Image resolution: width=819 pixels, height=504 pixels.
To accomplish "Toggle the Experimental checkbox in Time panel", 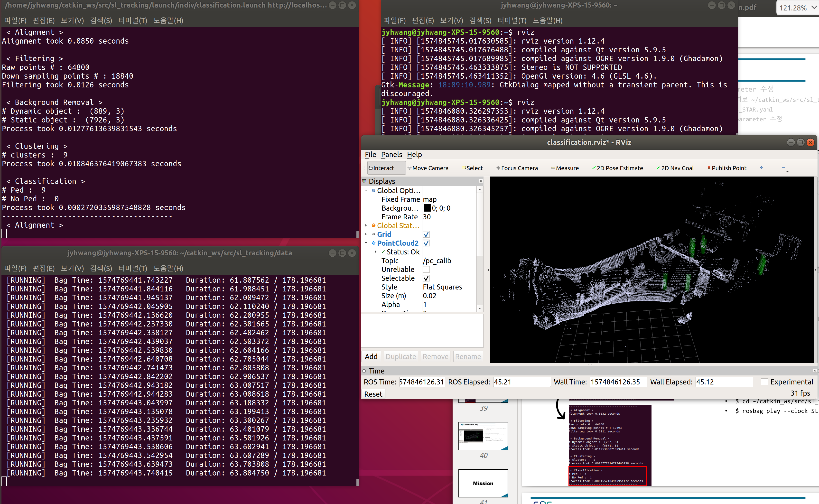I will (764, 382).
